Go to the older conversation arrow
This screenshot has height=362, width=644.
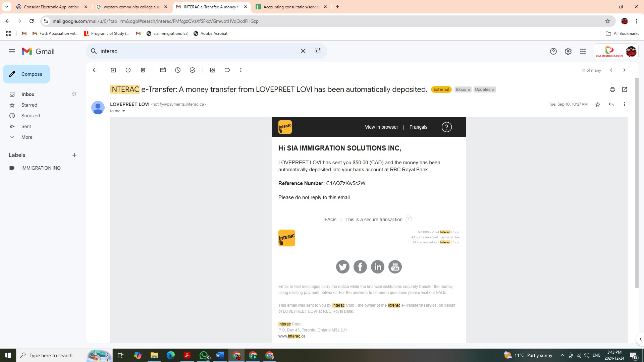click(x=625, y=70)
